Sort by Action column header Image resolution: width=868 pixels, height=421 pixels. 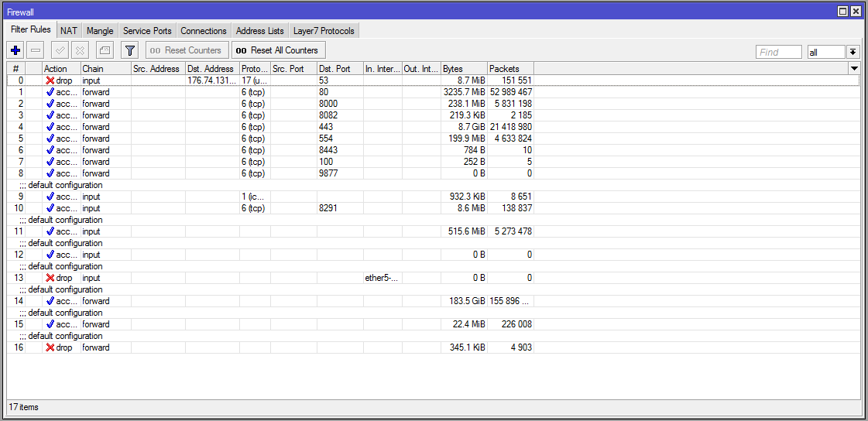coord(61,69)
